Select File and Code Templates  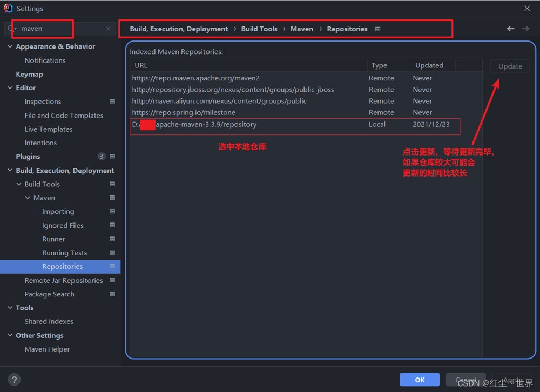point(64,116)
